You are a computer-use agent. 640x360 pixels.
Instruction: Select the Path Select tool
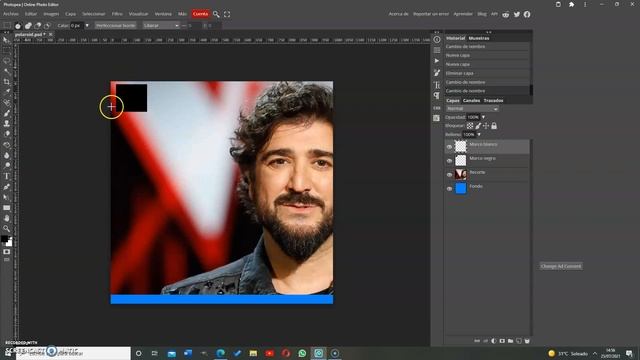[6, 198]
